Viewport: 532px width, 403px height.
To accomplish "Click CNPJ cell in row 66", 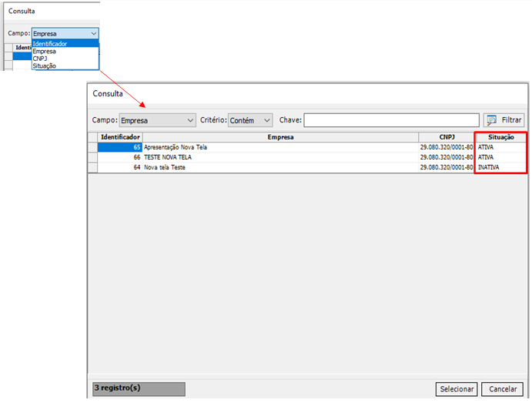I will (x=447, y=157).
